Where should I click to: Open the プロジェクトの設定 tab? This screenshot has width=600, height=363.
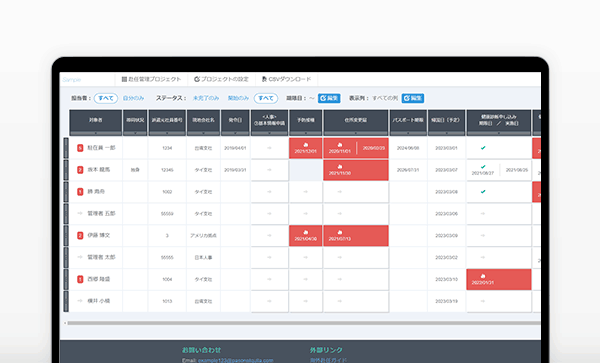(222, 79)
